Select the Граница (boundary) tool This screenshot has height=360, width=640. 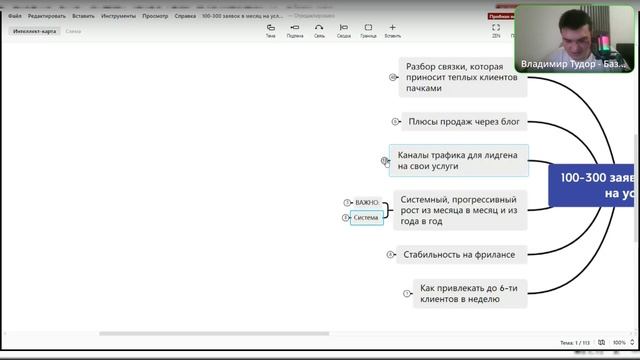tap(368, 31)
